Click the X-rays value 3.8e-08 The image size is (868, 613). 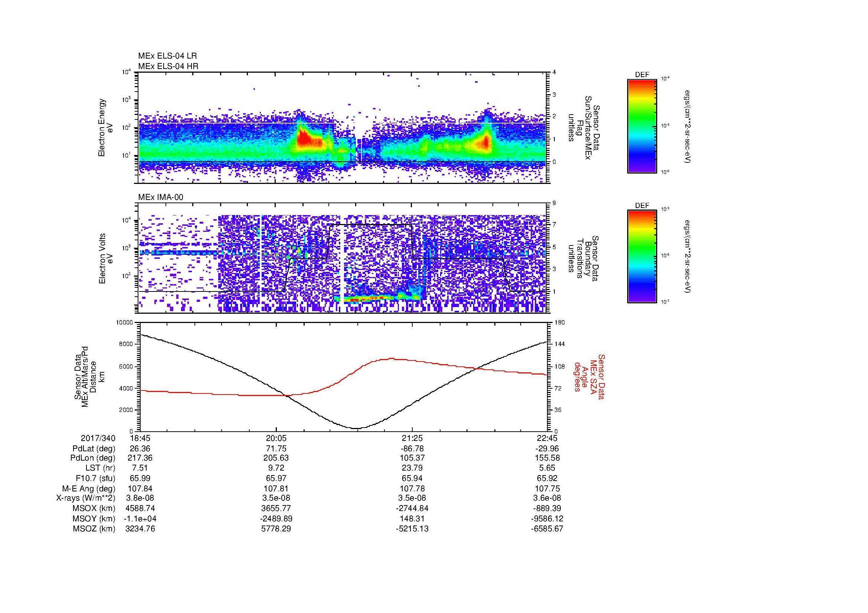pyautogui.click(x=140, y=498)
